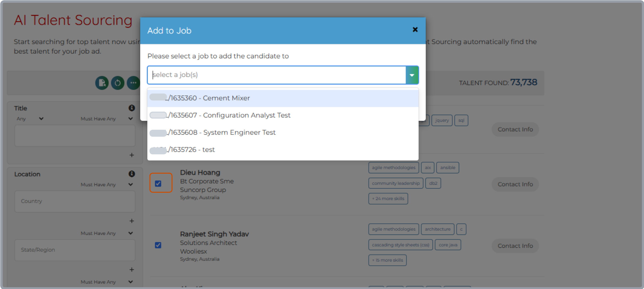Image resolution: width=644 pixels, height=289 pixels.
Task: Open Country 'Must Have Any' dropdown
Action: coord(107,185)
